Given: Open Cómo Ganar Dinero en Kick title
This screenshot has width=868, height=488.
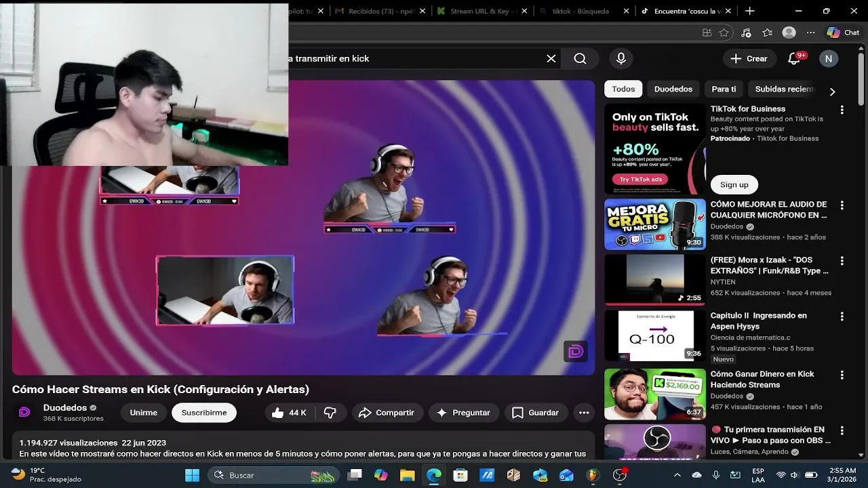Looking at the screenshot, I should 762,380.
